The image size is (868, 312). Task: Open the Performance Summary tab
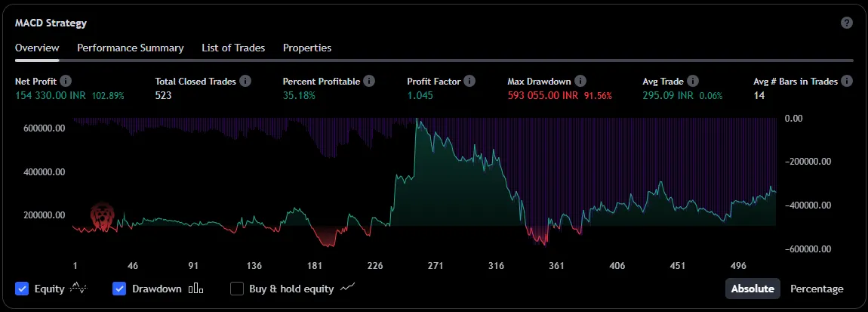tap(130, 48)
